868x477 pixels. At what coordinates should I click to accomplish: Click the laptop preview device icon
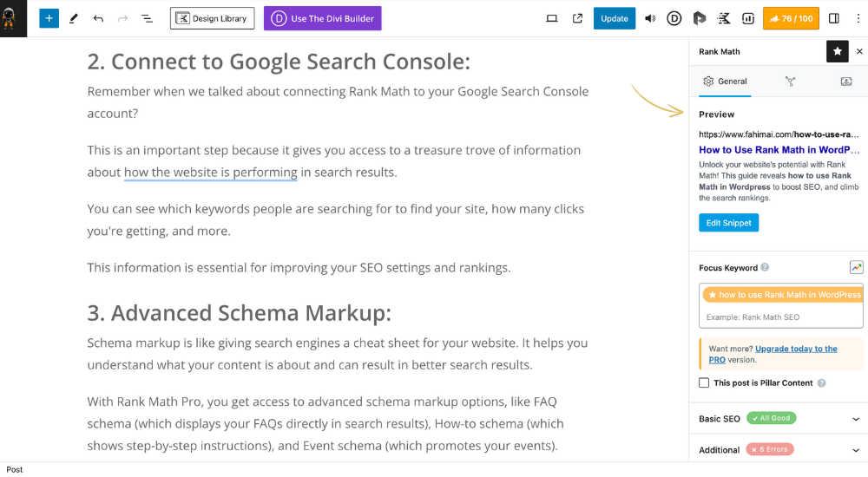pyautogui.click(x=551, y=18)
